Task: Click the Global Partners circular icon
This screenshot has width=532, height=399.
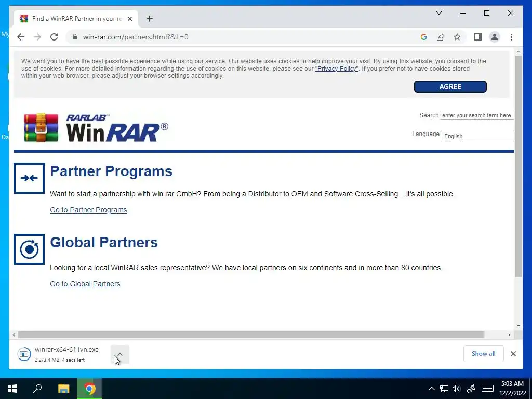Action: tap(29, 249)
